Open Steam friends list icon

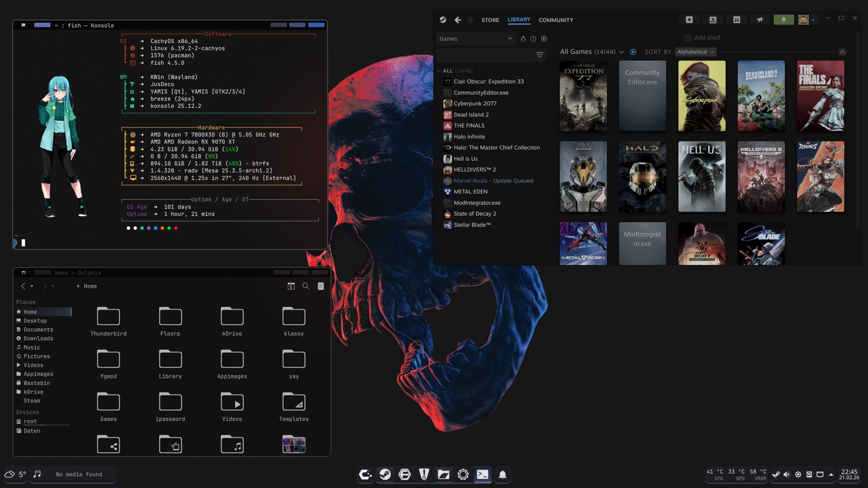click(x=737, y=20)
